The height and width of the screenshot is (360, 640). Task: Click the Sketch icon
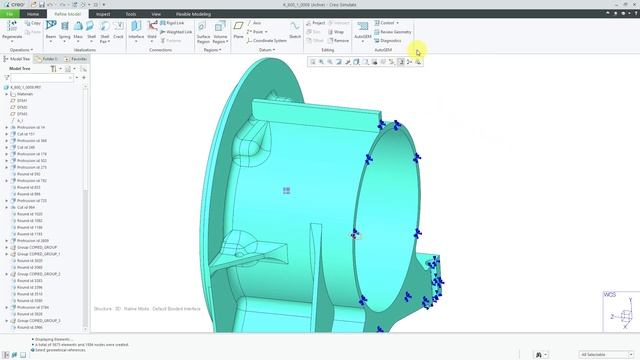click(x=295, y=27)
